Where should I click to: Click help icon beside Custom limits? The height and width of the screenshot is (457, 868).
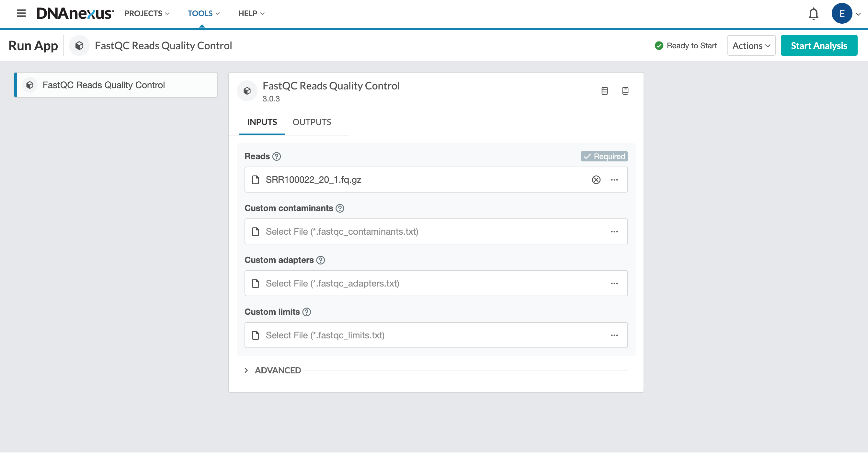(x=307, y=312)
